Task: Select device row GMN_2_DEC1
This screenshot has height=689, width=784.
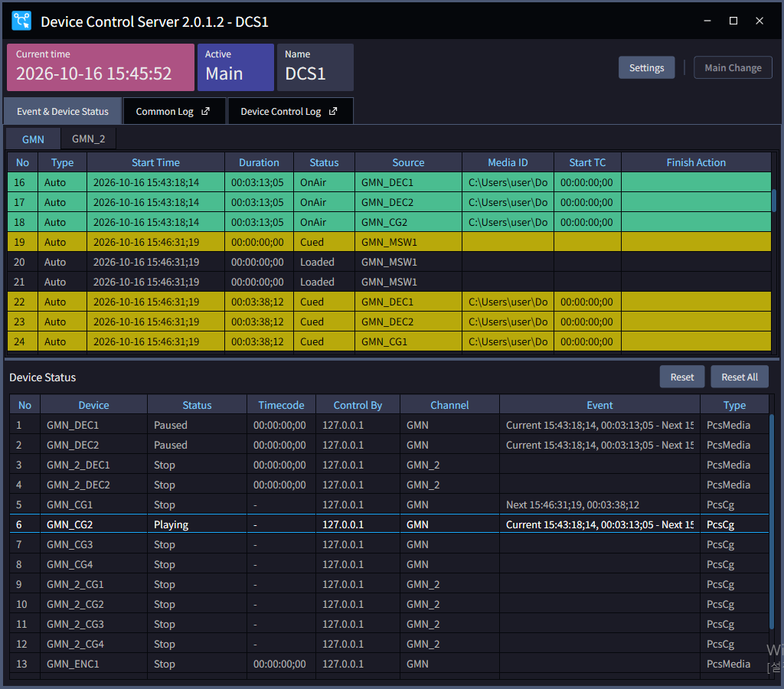Action: pyautogui.click(x=389, y=465)
